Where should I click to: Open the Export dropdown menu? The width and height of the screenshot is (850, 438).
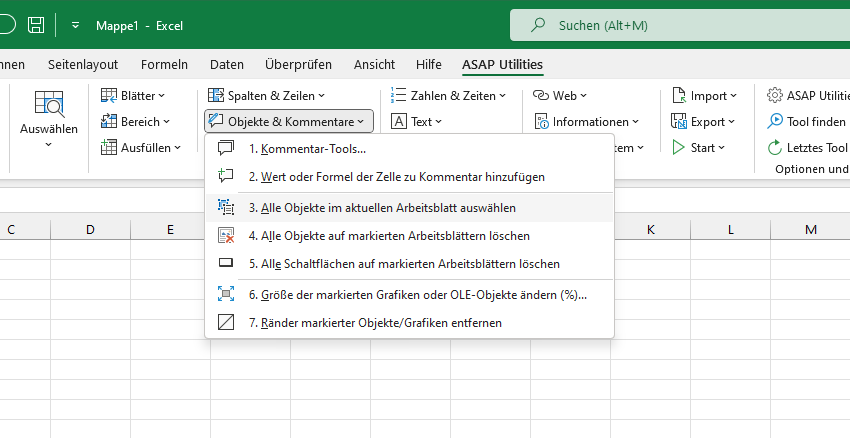pos(703,121)
